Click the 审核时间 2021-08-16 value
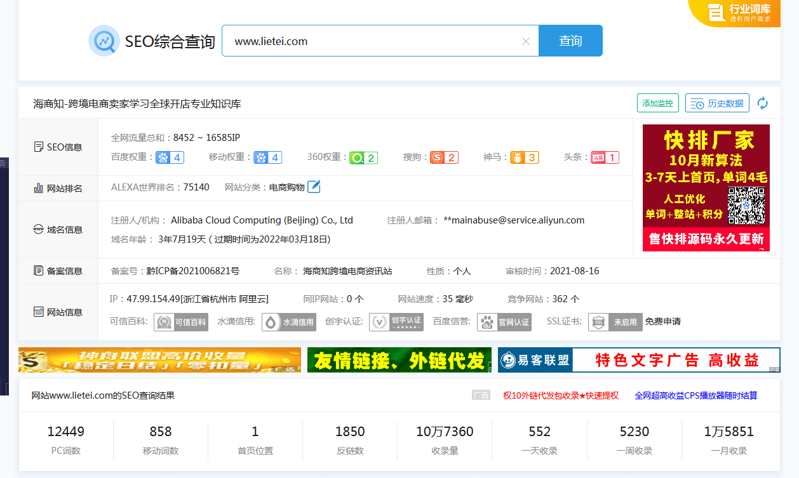The width and height of the screenshot is (799, 478). pos(574,271)
